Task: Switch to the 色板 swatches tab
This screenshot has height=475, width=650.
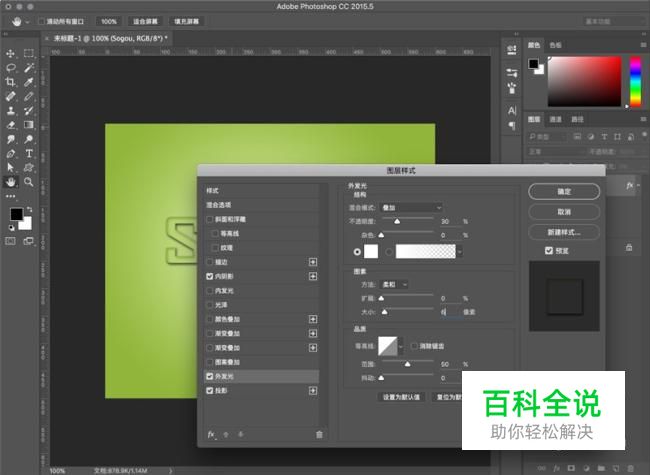Action: (x=555, y=45)
